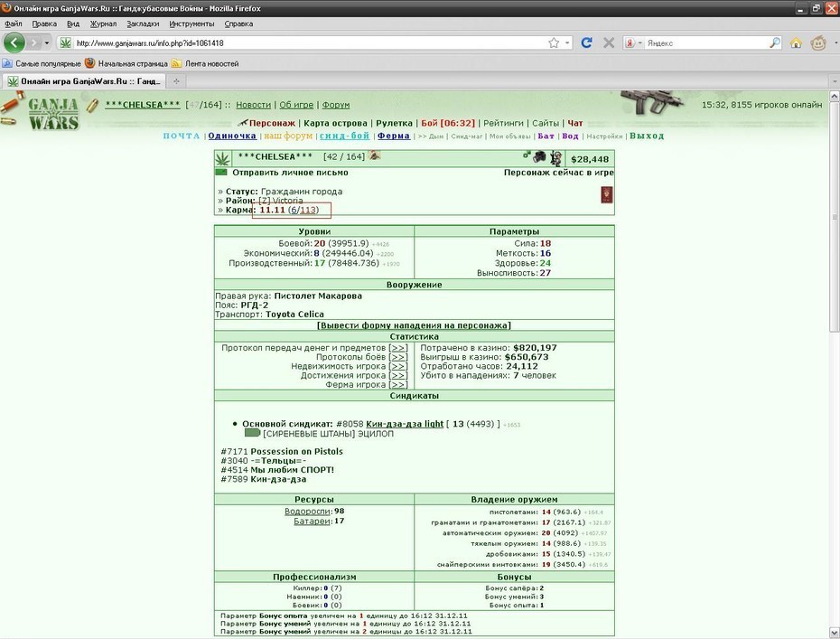Open the Чат link
The height and width of the screenshot is (639, 840).
[x=574, y=123]
